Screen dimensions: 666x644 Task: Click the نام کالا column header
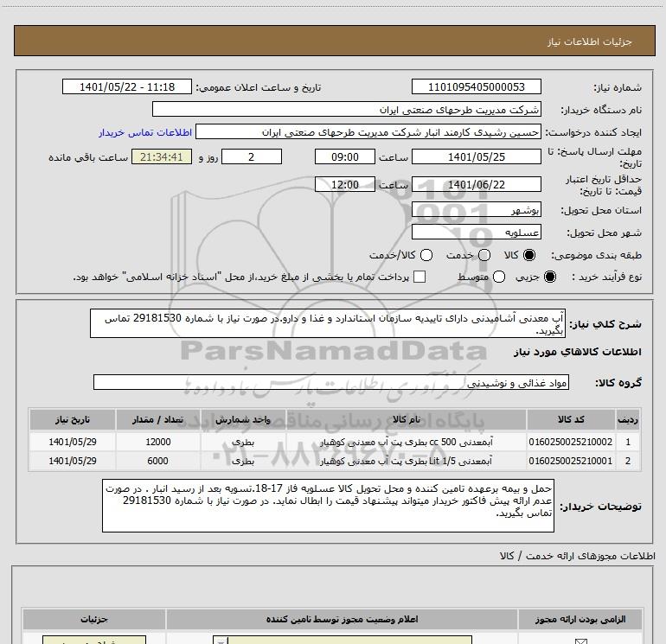coord(407,419)
